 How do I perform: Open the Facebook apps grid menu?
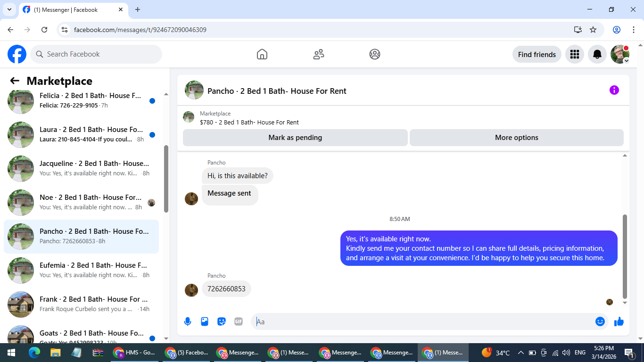(574, 54)
